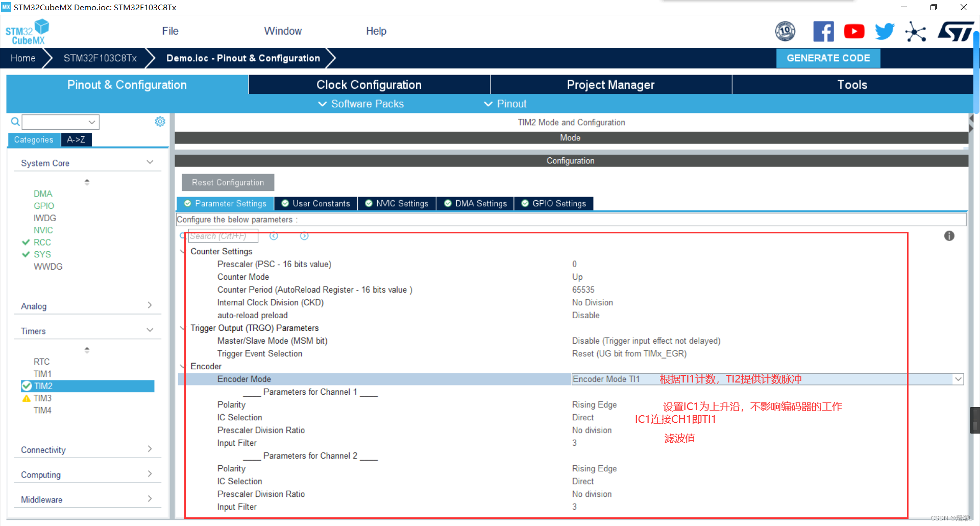The height and width of the screenshot is (526, 980).
Task: Click the GENERATE CODE button
Action: point(828,58)
